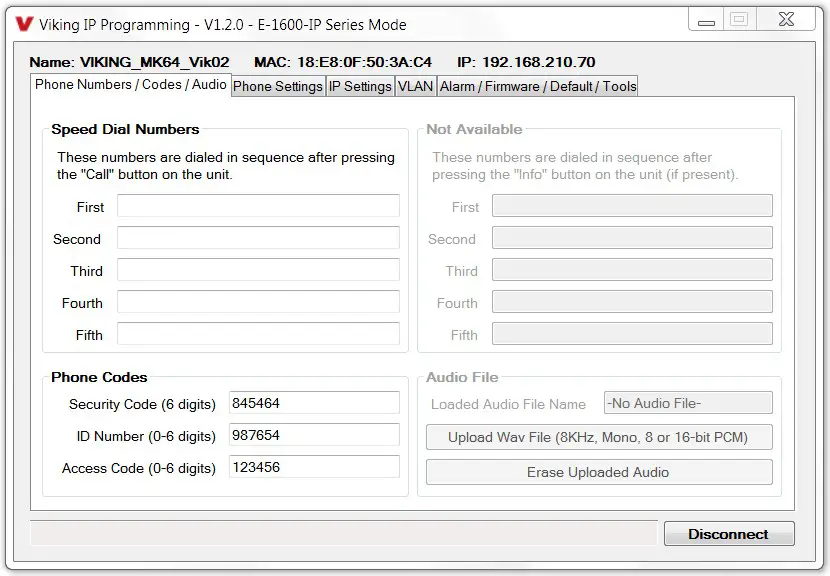Click the Security Code field showing 845464
The width and height of the screenshot is (830, 576).
click(314, 403)
